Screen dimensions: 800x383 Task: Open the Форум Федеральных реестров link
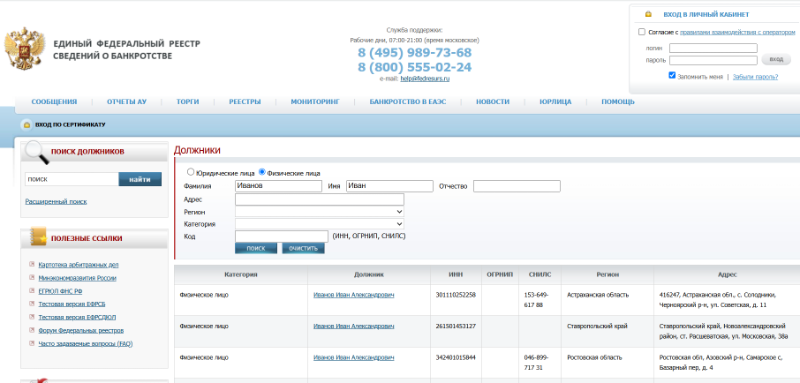tap(81, 330)
